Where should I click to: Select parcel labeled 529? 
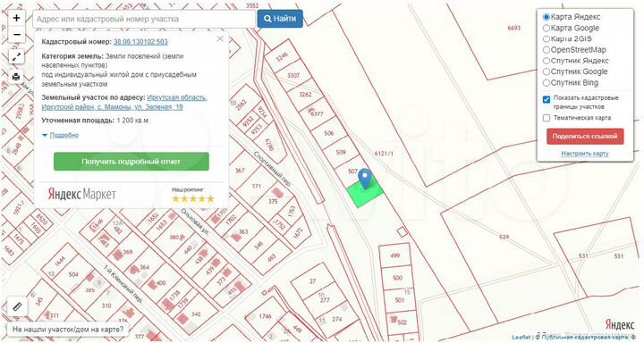pyautogui.click(x=504, y=237)
